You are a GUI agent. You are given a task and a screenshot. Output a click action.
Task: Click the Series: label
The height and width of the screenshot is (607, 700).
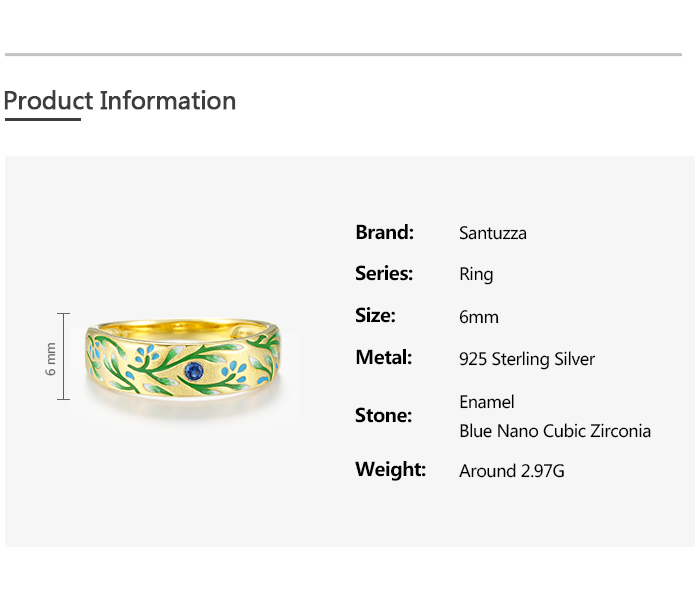tap(384, 274)
